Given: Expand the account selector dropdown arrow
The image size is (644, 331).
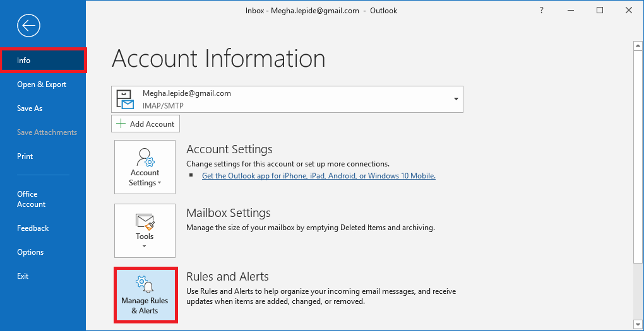Looking at the screenshot, I should tap(455, 99).
